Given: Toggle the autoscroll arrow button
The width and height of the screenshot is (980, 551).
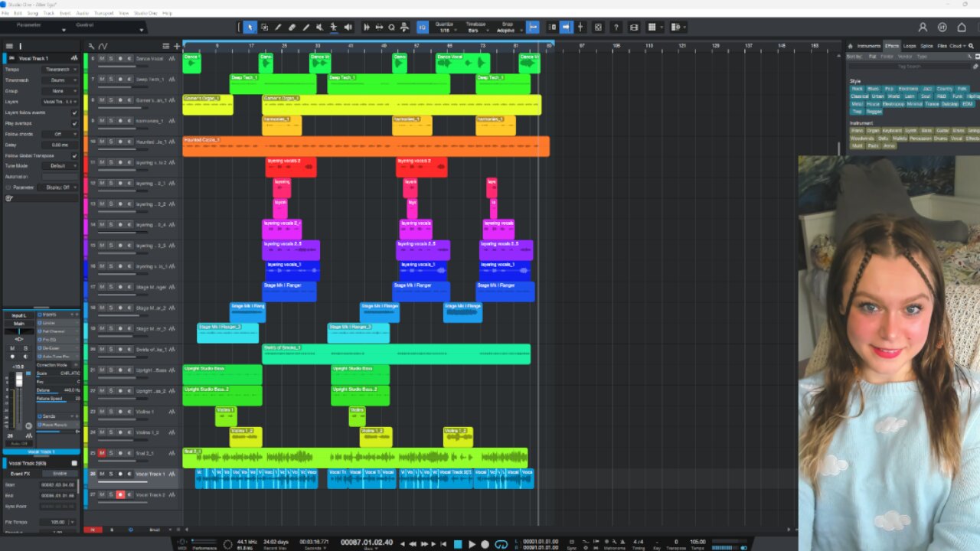Looking at the screenshot, I should pos(566,28).
